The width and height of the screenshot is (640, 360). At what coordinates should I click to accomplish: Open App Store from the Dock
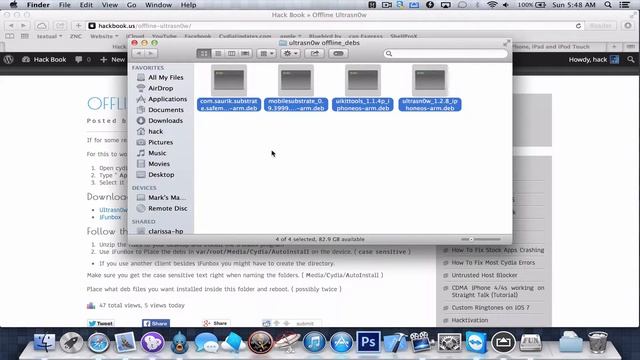tap(341, 342)
